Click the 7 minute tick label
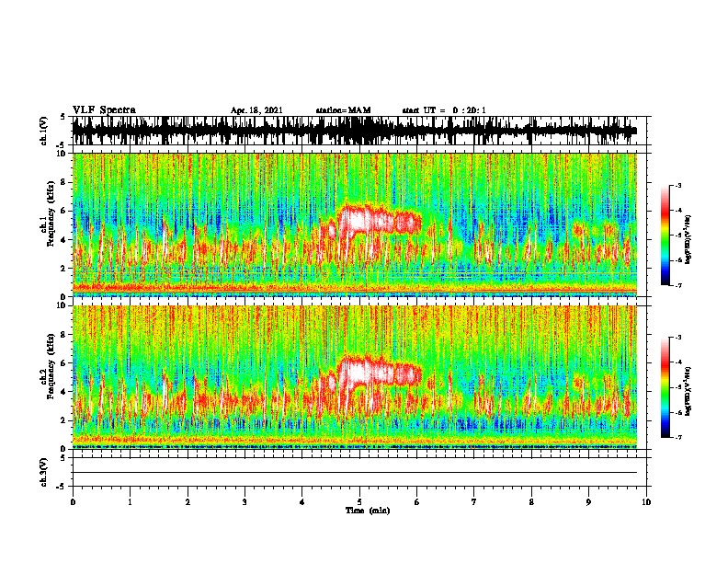Image resolution: width=728 pixels, height=563 pixels. [x=474, y=502]
